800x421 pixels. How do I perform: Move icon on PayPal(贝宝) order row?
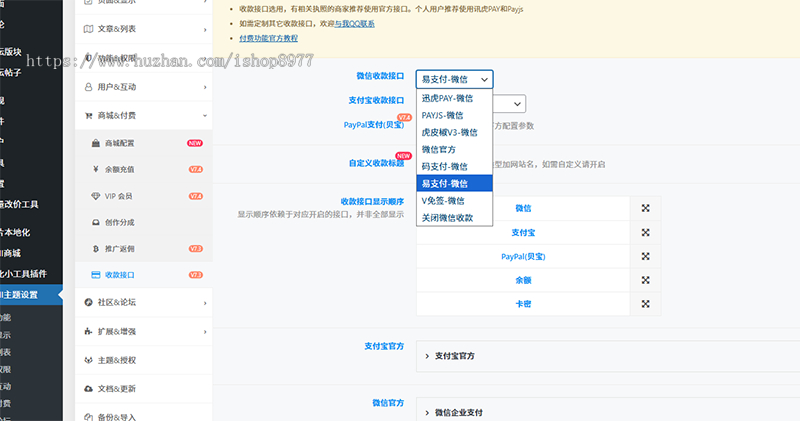pyautogui.click(x=645, y=256)
